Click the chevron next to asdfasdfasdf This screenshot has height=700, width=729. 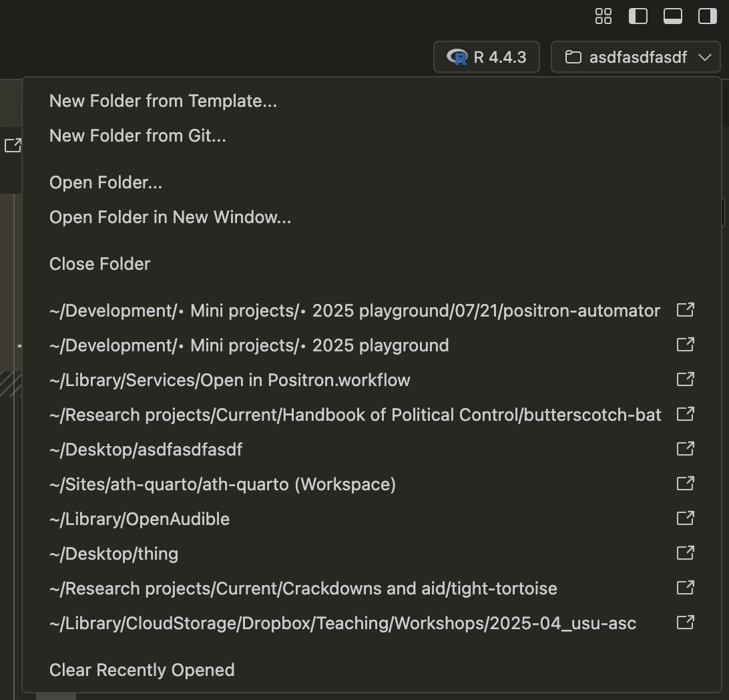pos(705,57)
